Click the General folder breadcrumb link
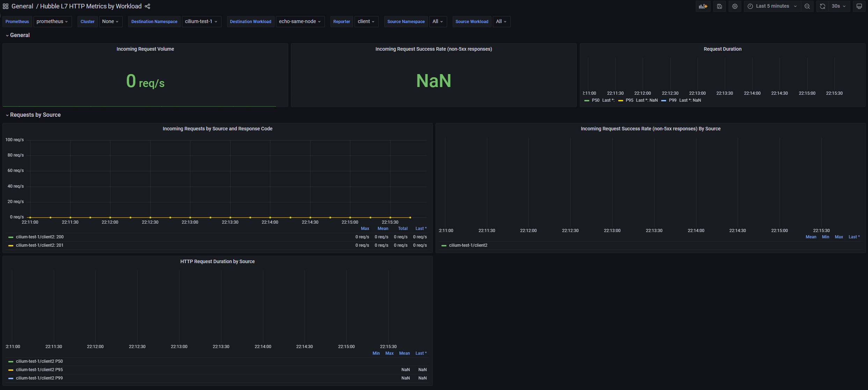Viewport: 868px width, 390px height. tap(22, 6)
